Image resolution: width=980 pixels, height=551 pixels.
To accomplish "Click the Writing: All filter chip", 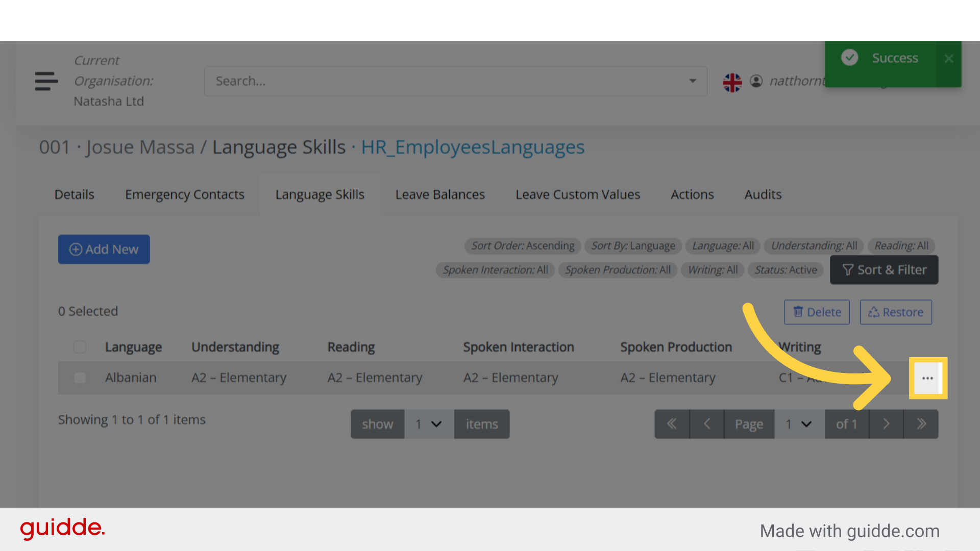I will [x=713, y=270].
